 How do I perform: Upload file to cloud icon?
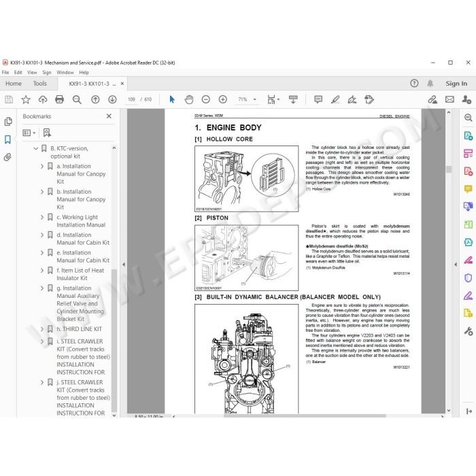click(x=43, y=99)
